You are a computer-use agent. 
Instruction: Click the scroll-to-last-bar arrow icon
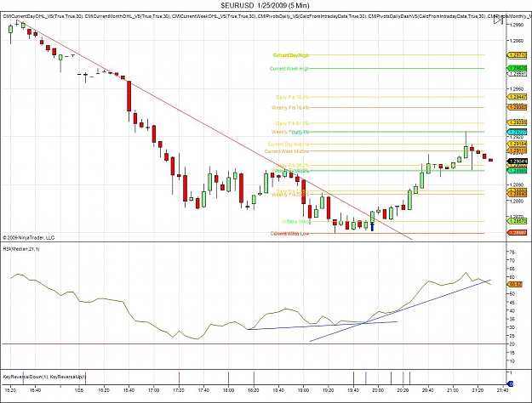(x=498, y=20)
